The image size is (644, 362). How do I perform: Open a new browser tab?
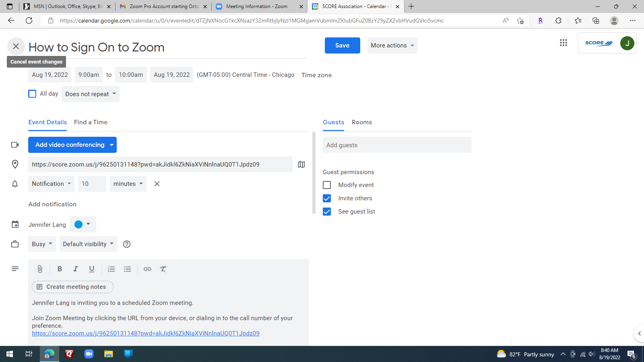(411, 6)
